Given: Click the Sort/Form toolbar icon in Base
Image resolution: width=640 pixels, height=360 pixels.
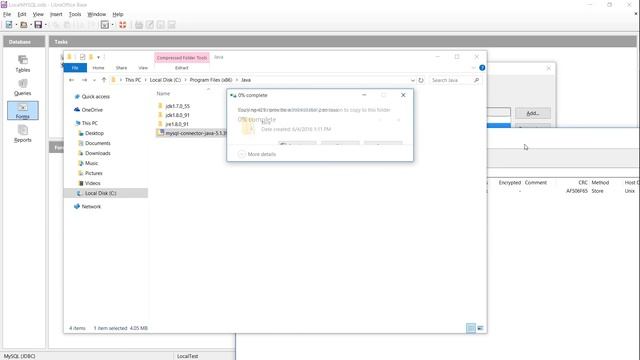Looking at the screenshot, I should coord(105,25).
